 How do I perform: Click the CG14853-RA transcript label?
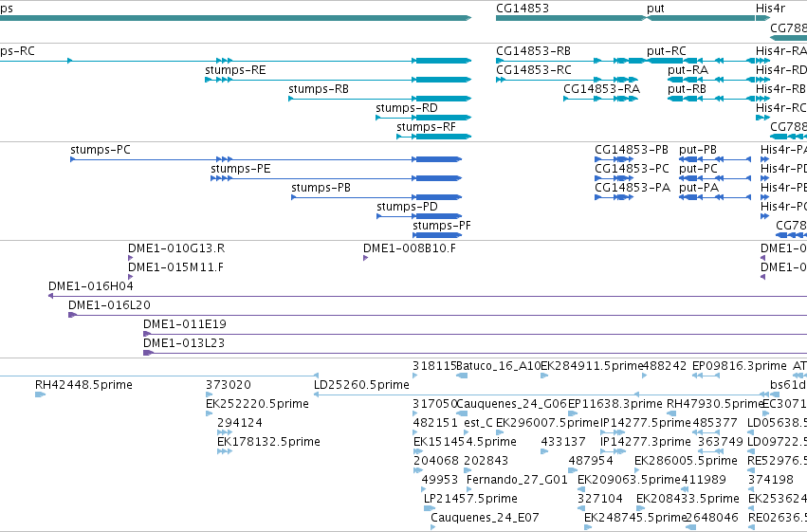601,89
